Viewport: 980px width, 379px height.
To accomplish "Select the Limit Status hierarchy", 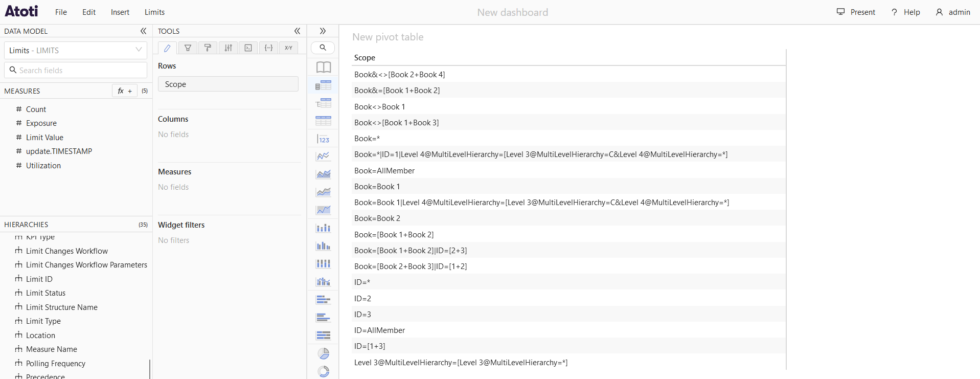I will [x=45, y=293].
